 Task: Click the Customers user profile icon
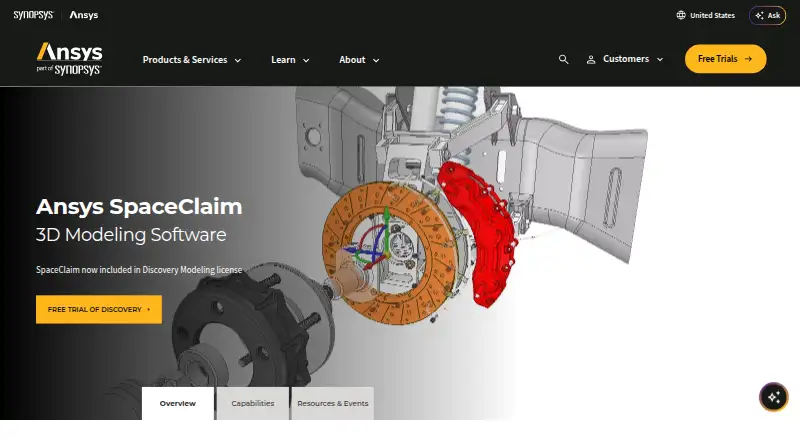pyautogui.click(x=591, y=60)
